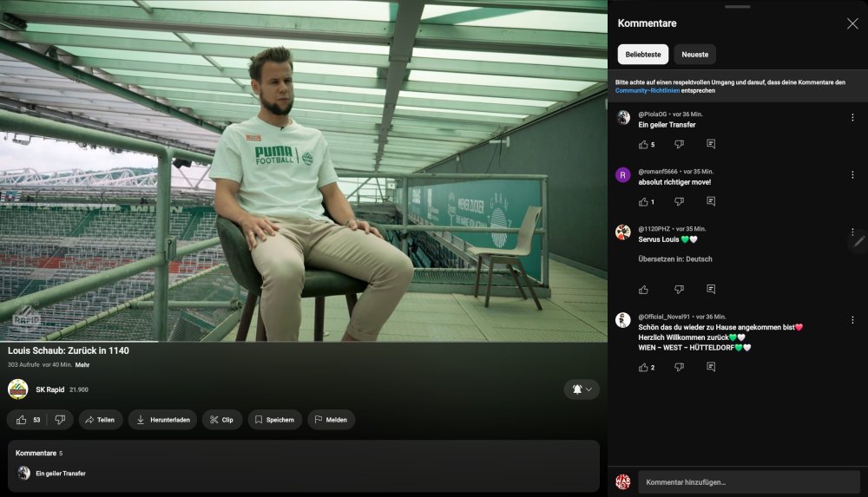This screenshot has height=497, width=868.
Task: Open options menu for @1120PHZ comment
Action: click(852, 232)
